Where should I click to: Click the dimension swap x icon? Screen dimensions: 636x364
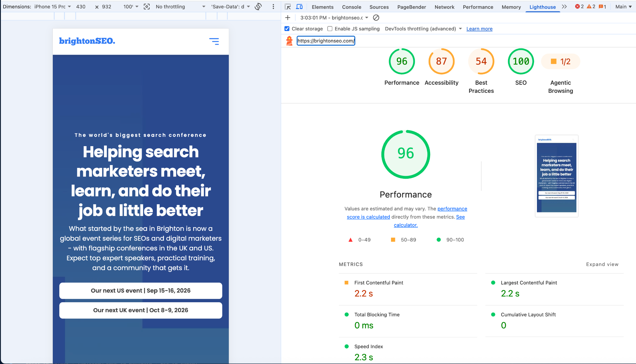(97, 7)
